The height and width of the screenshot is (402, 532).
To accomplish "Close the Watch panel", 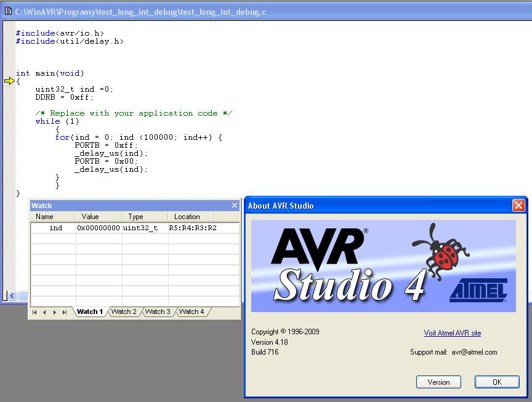I will pos(235,205).
